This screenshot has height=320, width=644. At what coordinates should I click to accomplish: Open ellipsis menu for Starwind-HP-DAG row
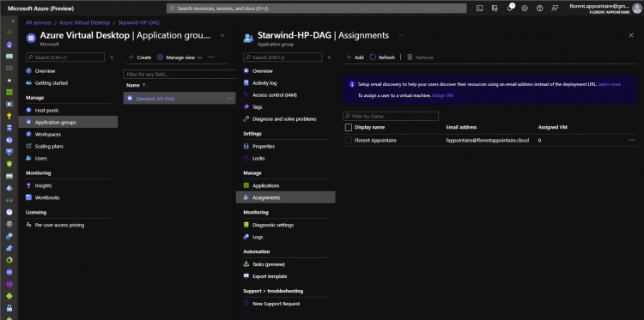coord(230,98)
